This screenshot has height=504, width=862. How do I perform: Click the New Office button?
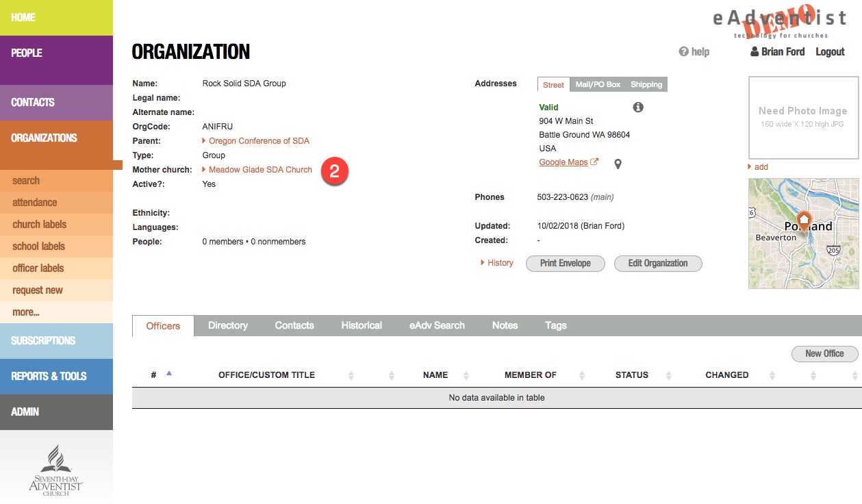point(824,354)
